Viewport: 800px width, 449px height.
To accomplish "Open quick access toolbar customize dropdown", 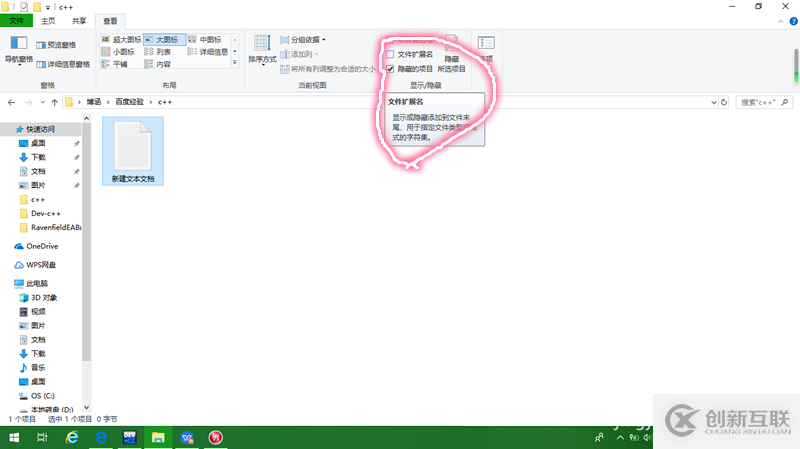I will (48, 7).
